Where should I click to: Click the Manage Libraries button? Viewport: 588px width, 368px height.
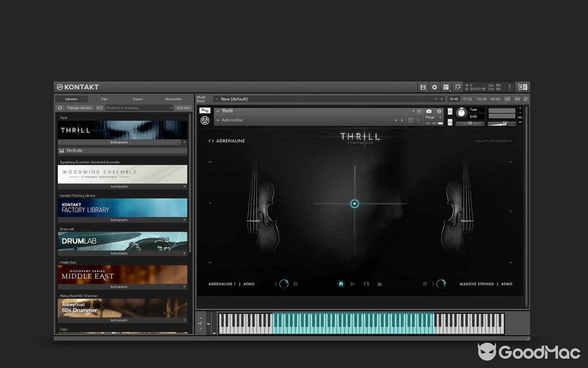(x=79, y=108)
